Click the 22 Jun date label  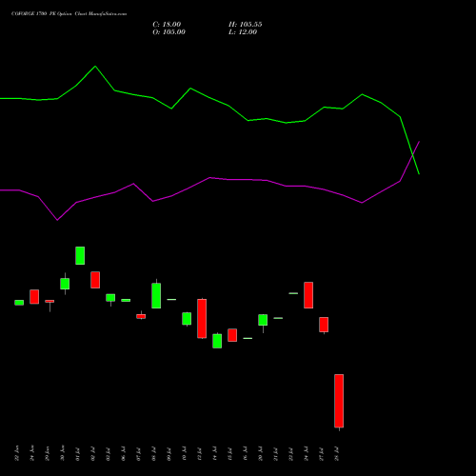[17, 453]
